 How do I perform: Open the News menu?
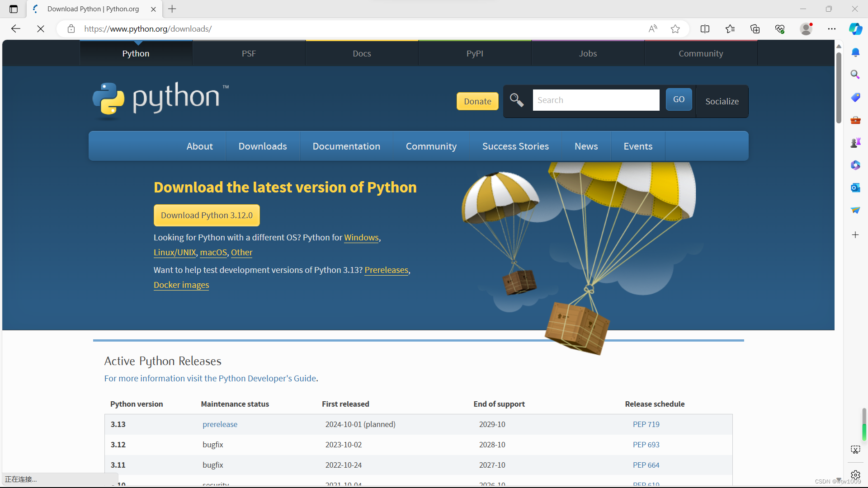(586, 146)
